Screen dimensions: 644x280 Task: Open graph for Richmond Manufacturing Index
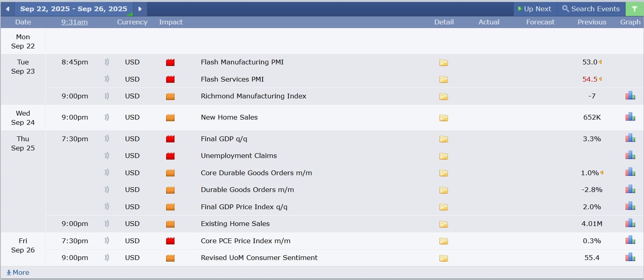630,96
